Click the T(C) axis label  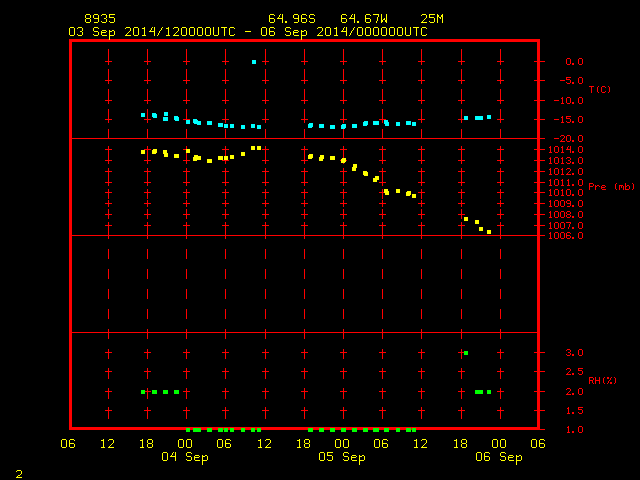[x=600, y=89]
